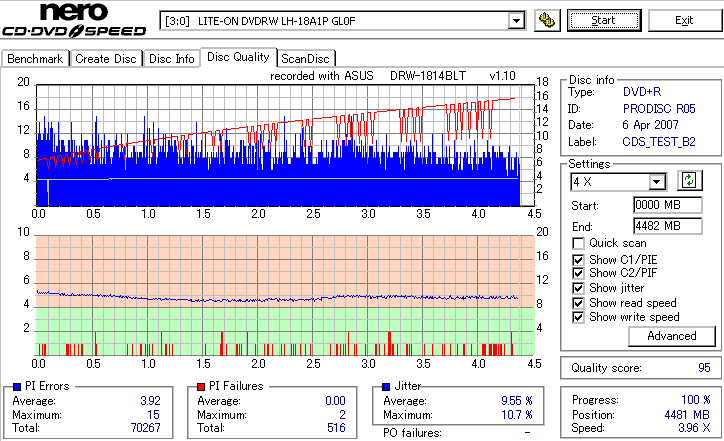This screenshot has width=724, height=441.
Task: Click the PI Failures maximum value 2
Action: click(x=342, y=415)
